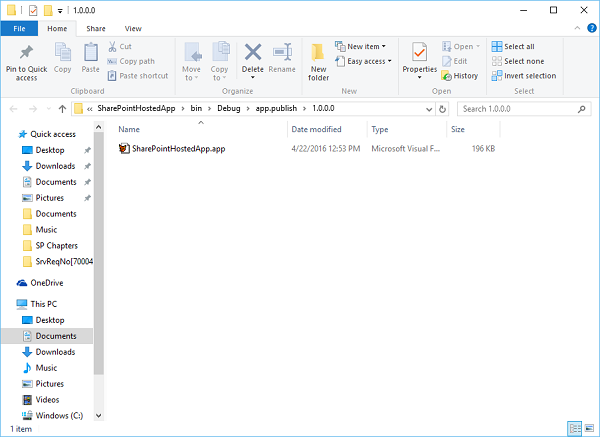Click Select none

click(518, 61)
